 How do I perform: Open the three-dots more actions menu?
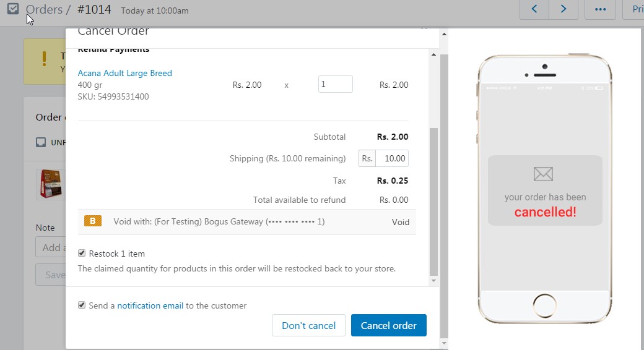click(600, 9)
